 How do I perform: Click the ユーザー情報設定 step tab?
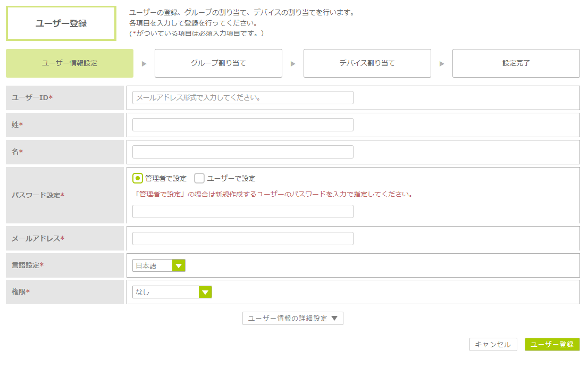[x=70, y=63]
